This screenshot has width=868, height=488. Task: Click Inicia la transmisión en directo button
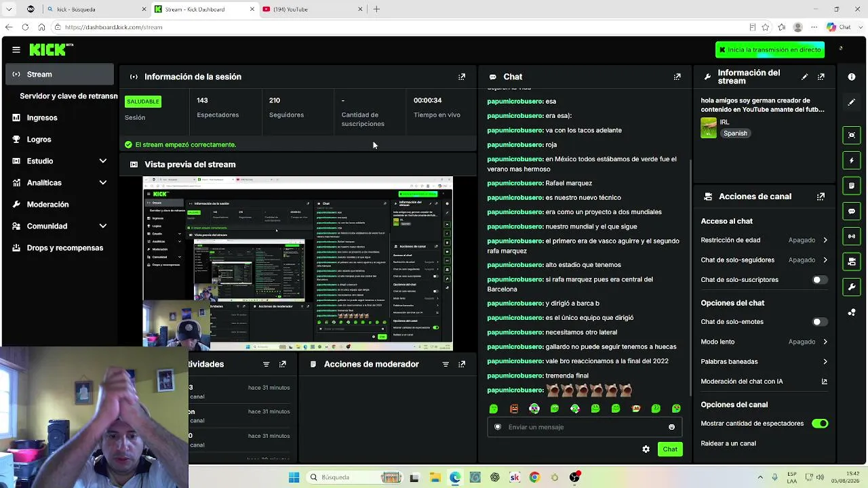(x=770, y=49)
